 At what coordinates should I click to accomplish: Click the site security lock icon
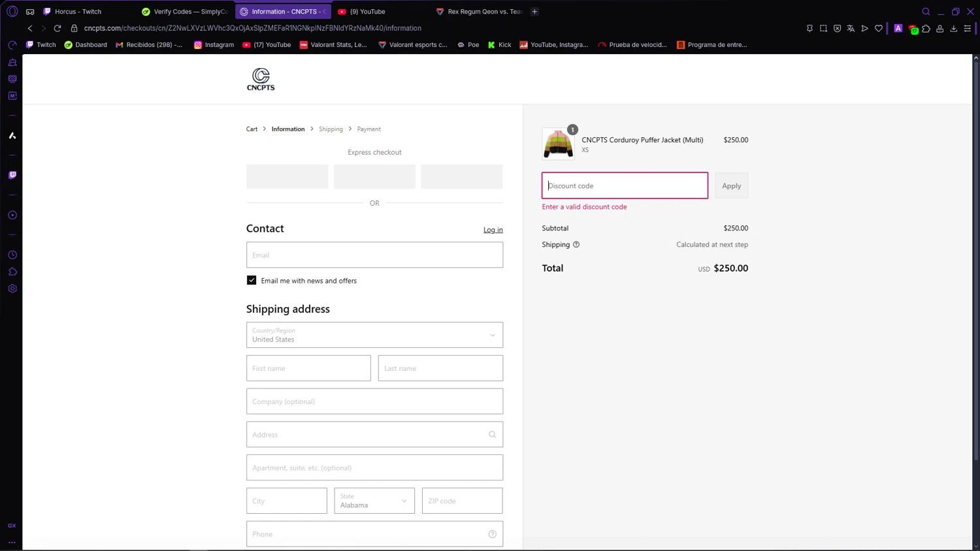(x=74, y=28)
